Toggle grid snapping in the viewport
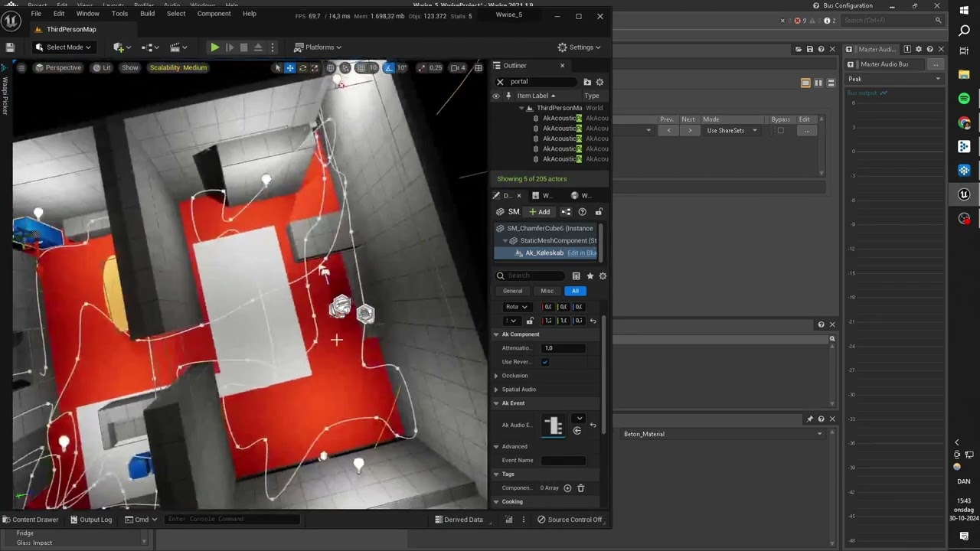This screenshot has width=980, height=551. pos(361,68)
